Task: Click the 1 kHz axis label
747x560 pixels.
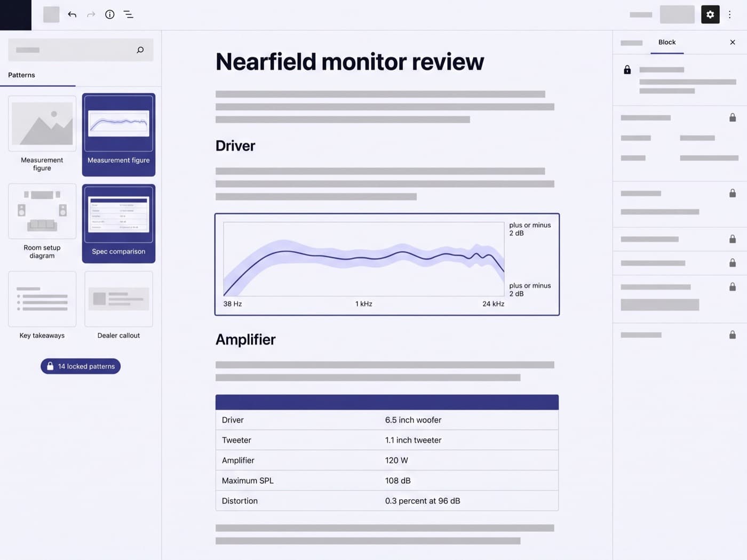Action: pyautogui.click(x=364, y=303)
